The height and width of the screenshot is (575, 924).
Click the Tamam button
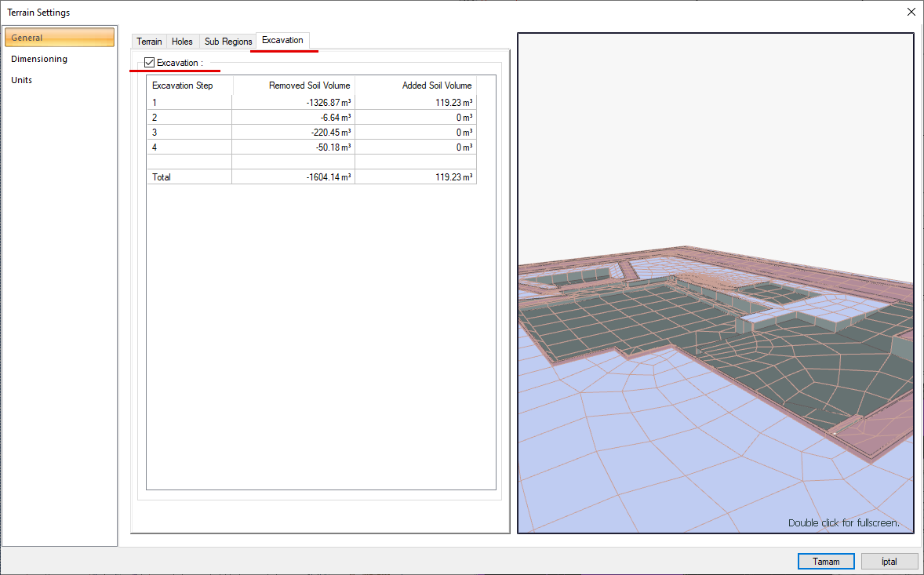[826, 561]
